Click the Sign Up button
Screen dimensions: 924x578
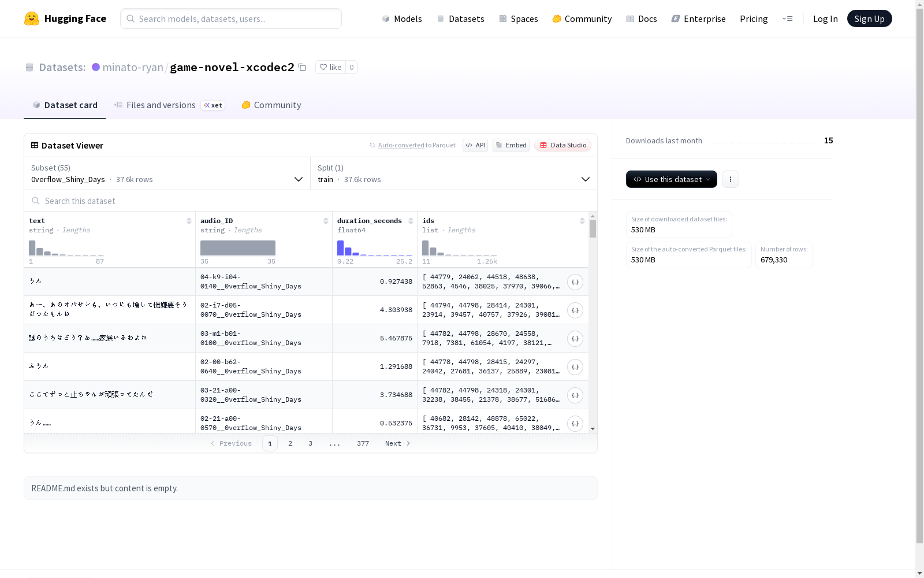pyautogui.click(x=869, y=18)
